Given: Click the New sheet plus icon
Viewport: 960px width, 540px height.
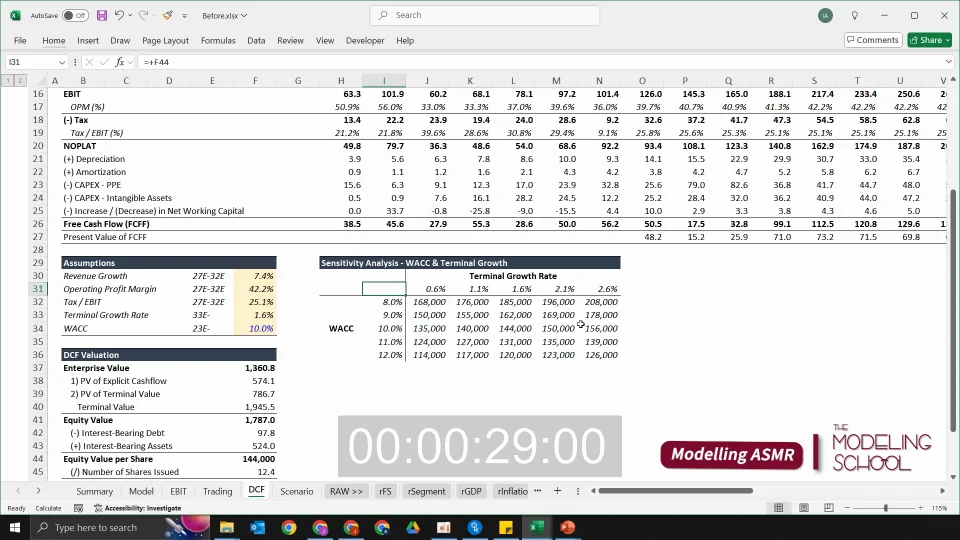Looking at the screenshot, I should coord(557,490).
